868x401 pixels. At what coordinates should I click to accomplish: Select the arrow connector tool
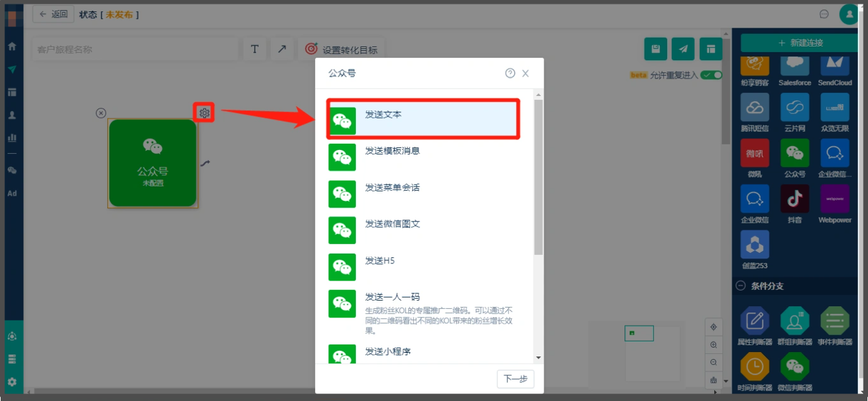(282, 49)
